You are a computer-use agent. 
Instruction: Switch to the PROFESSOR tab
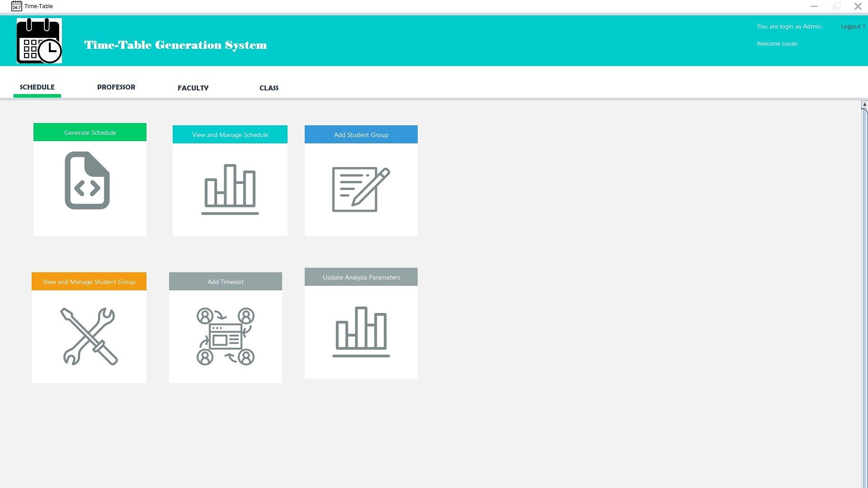coord(116,87)
